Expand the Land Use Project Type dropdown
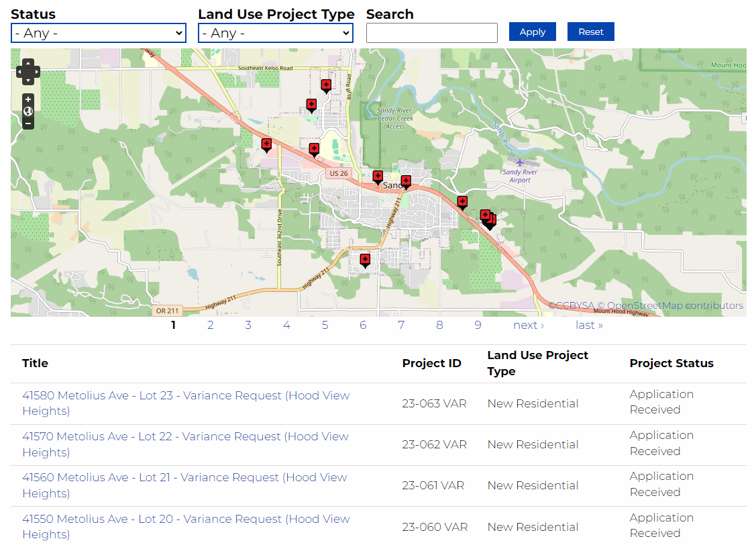Image resolution: width=756 pixels, height=545 pixels. 276,33
